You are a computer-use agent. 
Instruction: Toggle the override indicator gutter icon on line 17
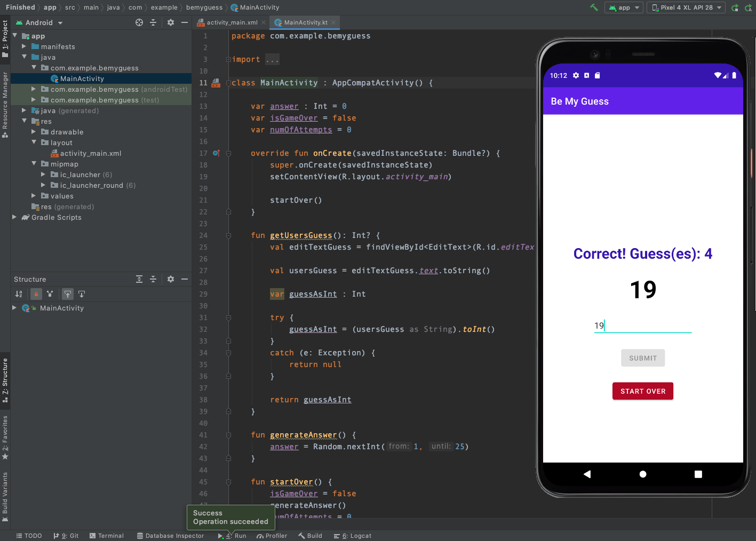(216, 153)
